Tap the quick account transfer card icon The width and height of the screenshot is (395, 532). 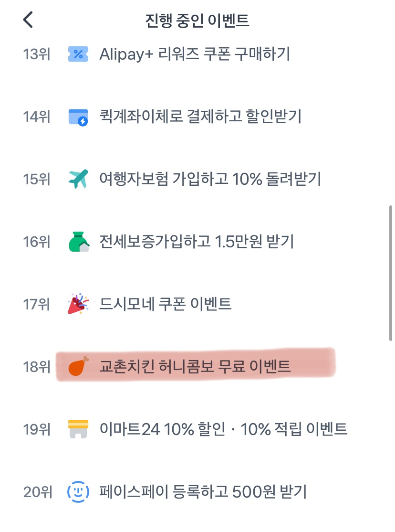click(78, 117)
